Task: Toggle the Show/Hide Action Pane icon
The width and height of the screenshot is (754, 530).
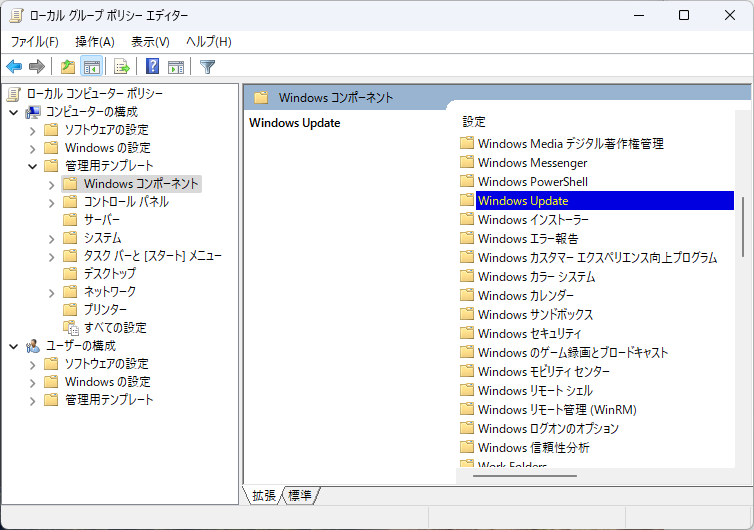Action: [176, 67]
